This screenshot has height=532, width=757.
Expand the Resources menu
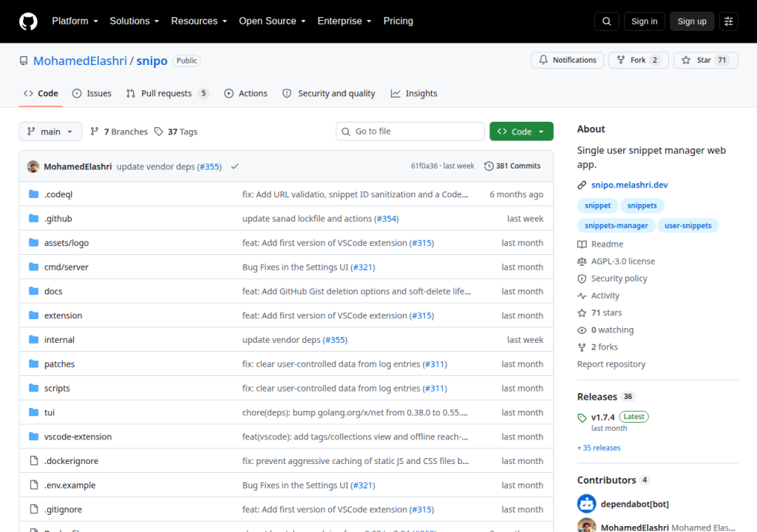pos(199,21)
